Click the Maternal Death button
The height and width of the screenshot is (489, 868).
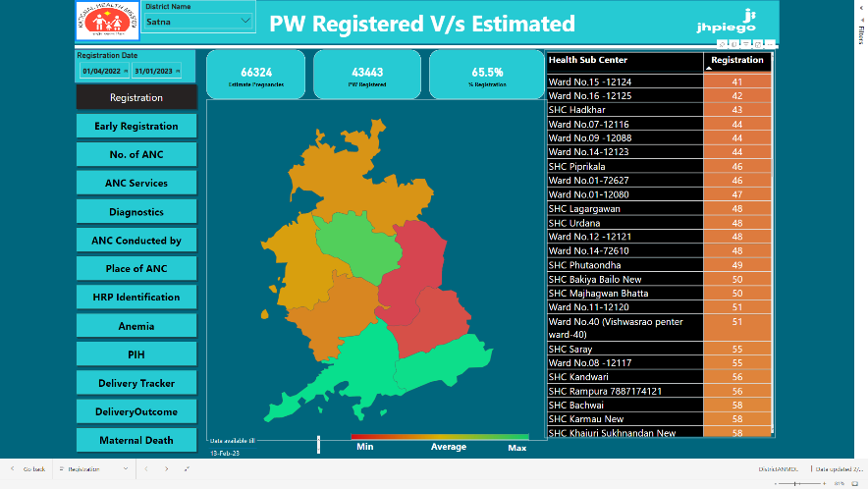136,440
